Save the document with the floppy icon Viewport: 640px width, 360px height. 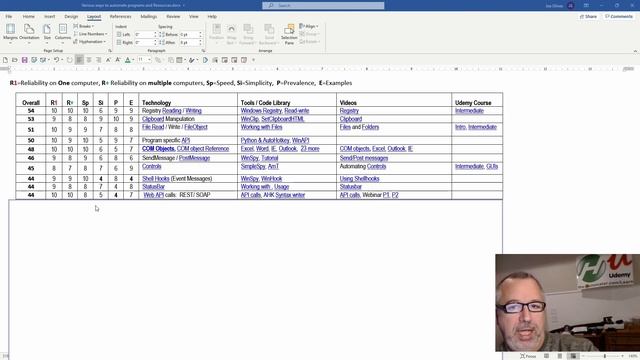pos(24,60)
